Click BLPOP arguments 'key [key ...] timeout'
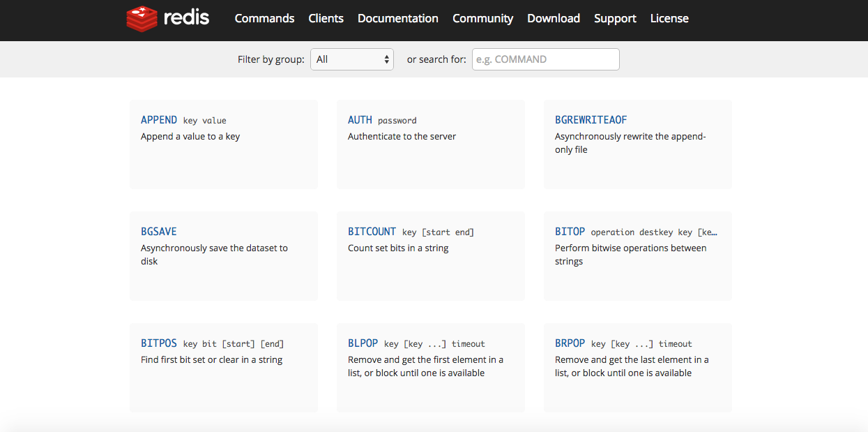 (x=434, y=344)
